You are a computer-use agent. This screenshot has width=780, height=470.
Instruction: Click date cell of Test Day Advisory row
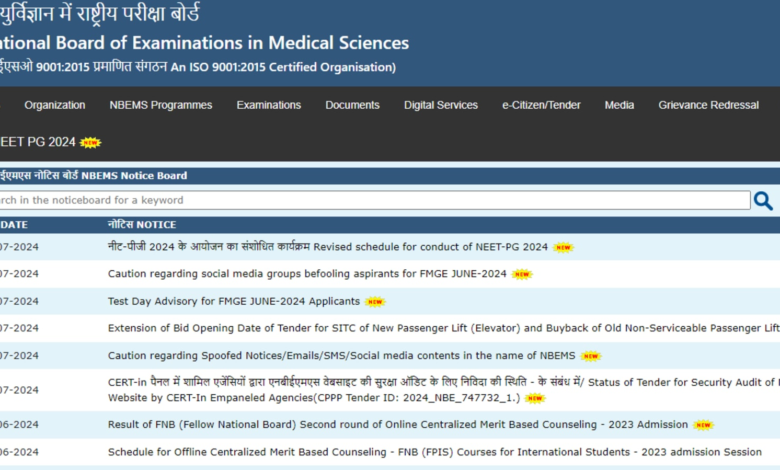pyautogui.click(x=19, y=301)
